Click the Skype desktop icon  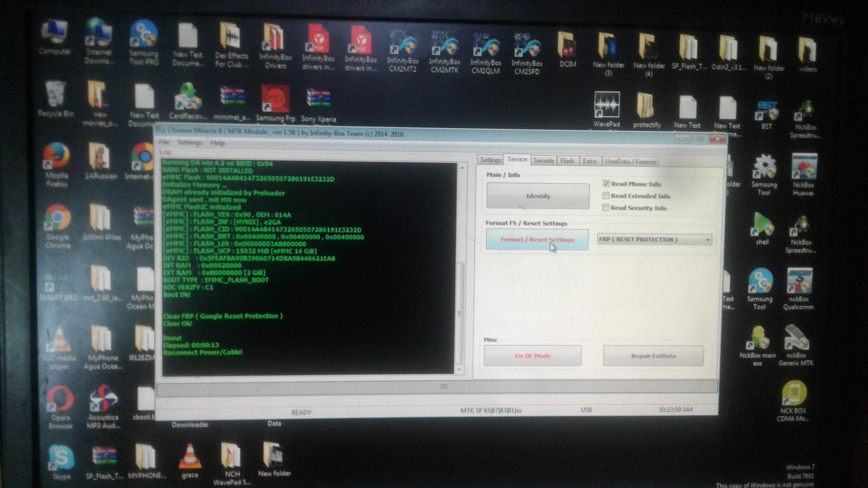(61, 462)
